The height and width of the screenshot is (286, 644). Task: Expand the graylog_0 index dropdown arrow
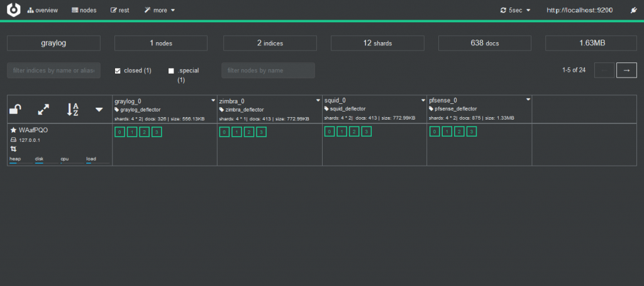point(213,100)
